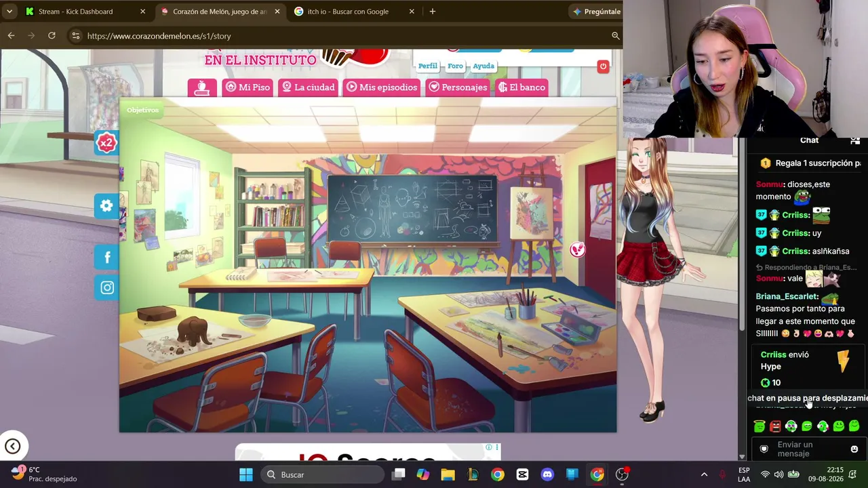This screenshot has height=488, width=868.
Task: Open Task View on the taskbar
Action: click(x=398, y=474)
